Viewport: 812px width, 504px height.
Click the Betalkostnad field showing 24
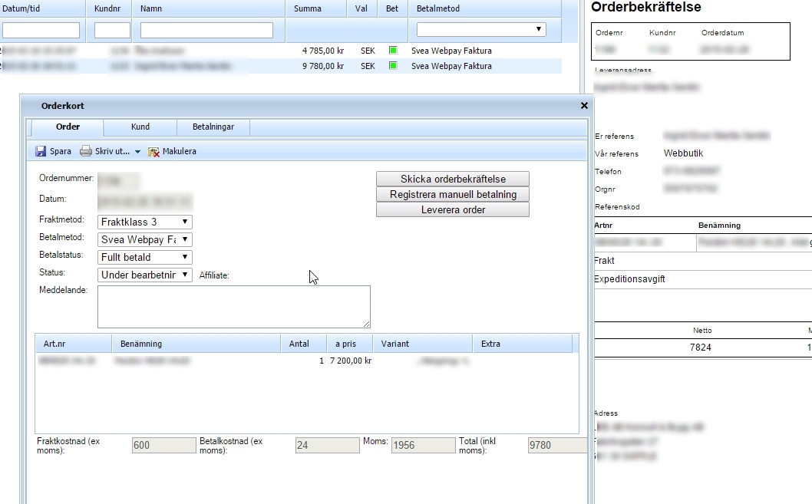[327, 445]
